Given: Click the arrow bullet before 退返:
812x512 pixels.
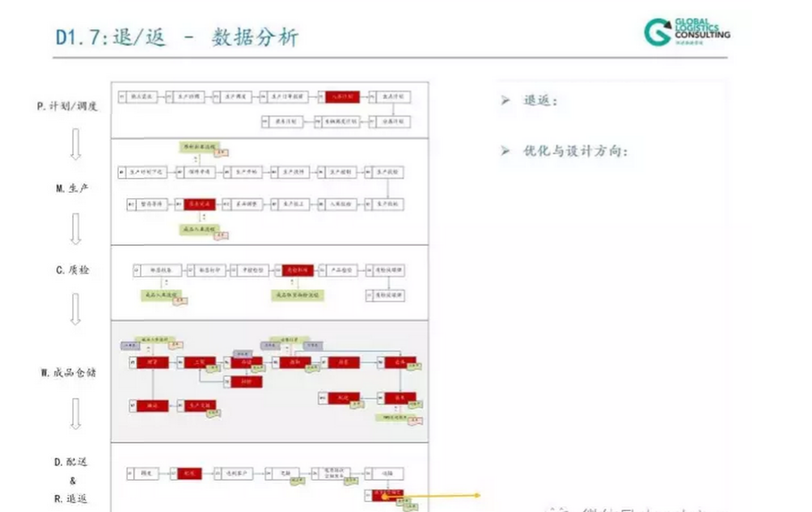Looking at the screenshot, I should (505, 101).
